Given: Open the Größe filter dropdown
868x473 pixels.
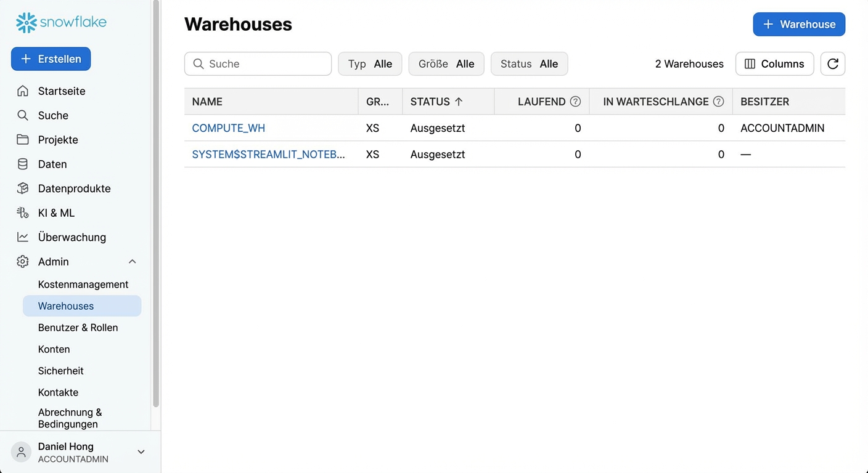Looking at the screenshot, I should coord(446,64).
